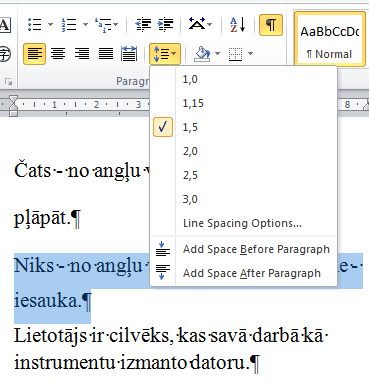This screenshot has width=369, height=383.
Task: Click the Decrease Indent icon
Action: (143, 25)
